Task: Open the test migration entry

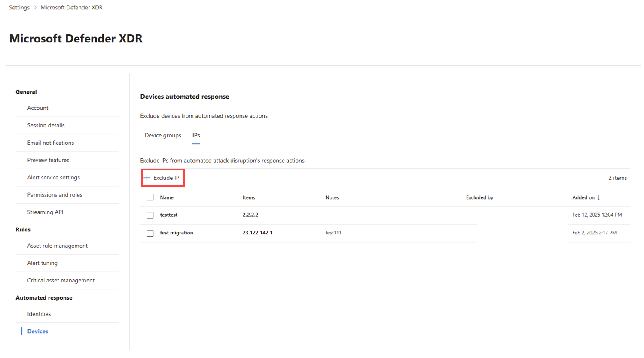Action: [x=177, y=233]
